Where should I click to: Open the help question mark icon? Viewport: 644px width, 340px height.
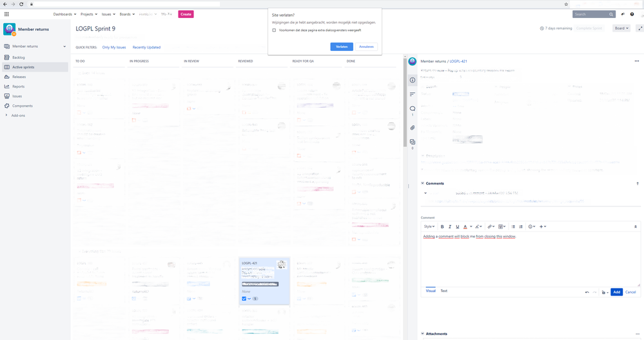tap(632, 14)
